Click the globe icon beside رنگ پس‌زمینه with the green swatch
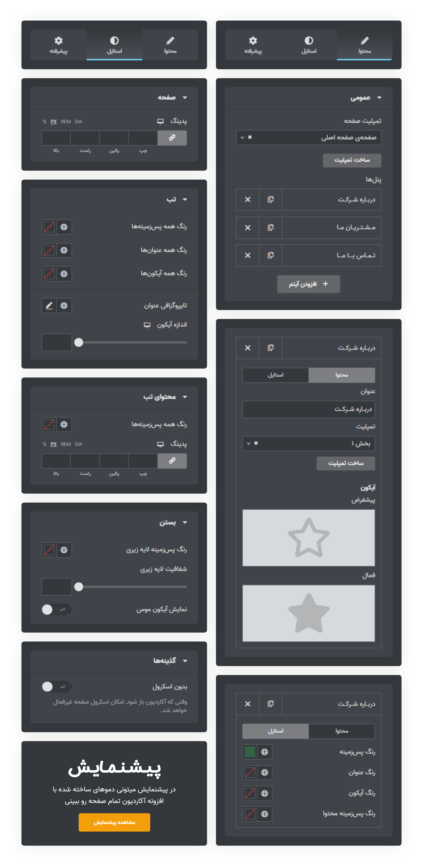The height and width of the screenshot is (868, 423). coord(264,751)
